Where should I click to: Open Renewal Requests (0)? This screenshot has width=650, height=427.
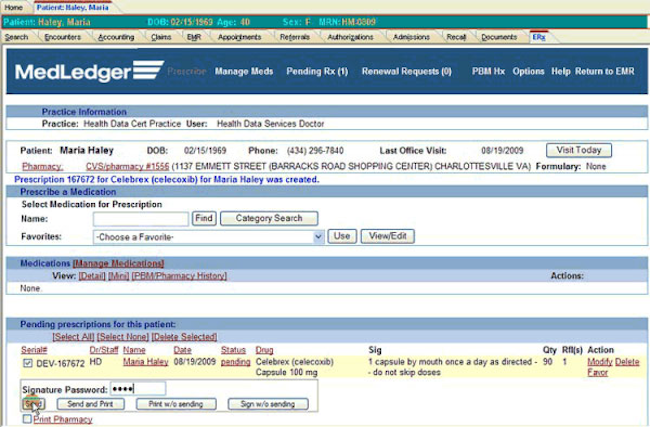tap(406, 72)
